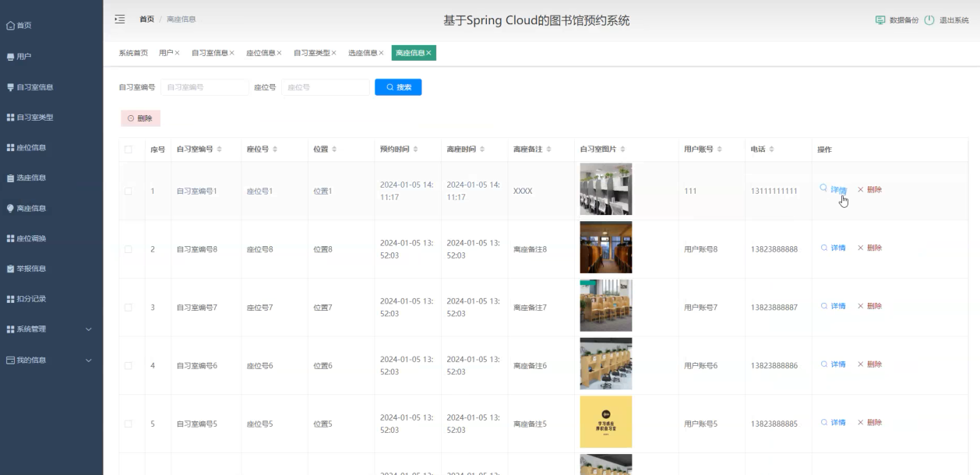Check the row for 自习室编号5
This screenshot has width=980, height=475.
point(129,424)
